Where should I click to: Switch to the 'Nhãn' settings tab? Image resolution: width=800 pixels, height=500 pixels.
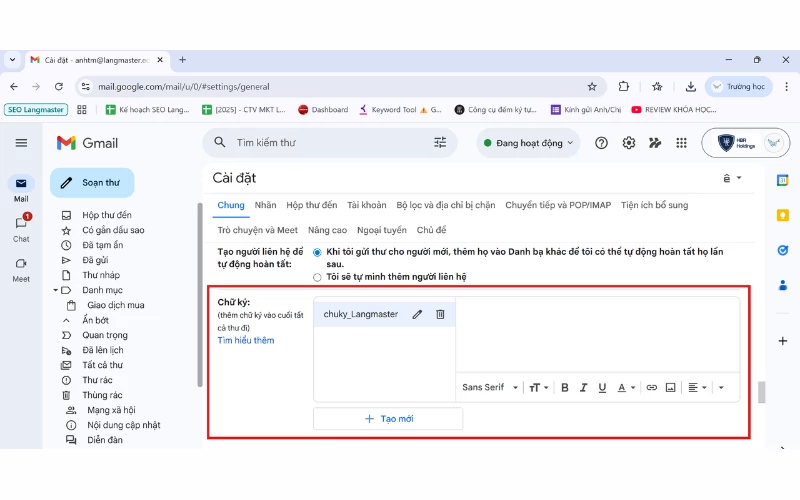point(265,205)
